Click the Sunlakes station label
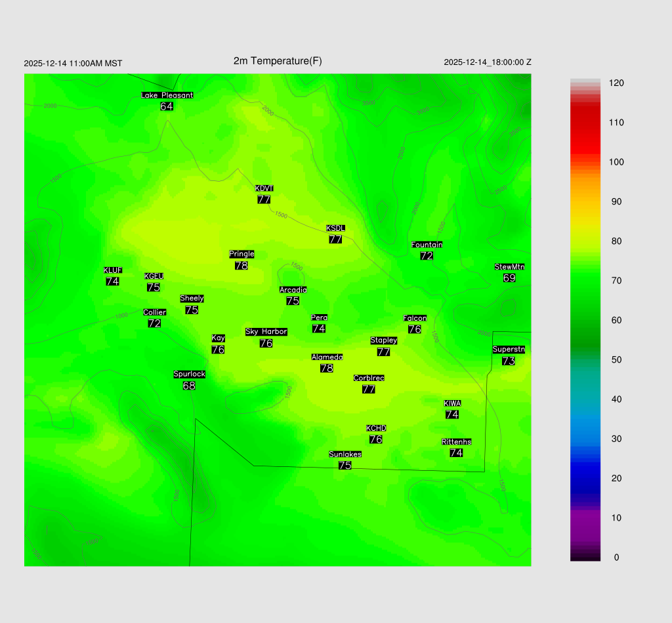The width and height of the screenshot is (672, 623). [345, 454]
